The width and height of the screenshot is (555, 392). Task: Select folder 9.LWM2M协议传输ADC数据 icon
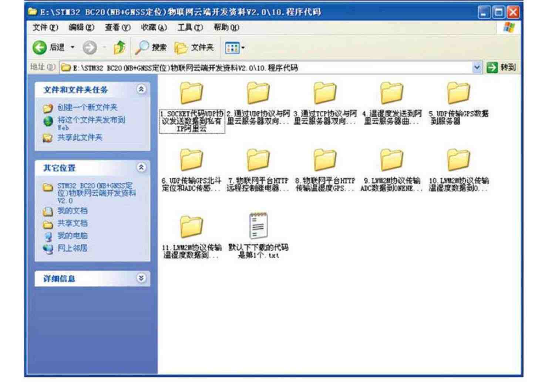(x=391, y=160)
